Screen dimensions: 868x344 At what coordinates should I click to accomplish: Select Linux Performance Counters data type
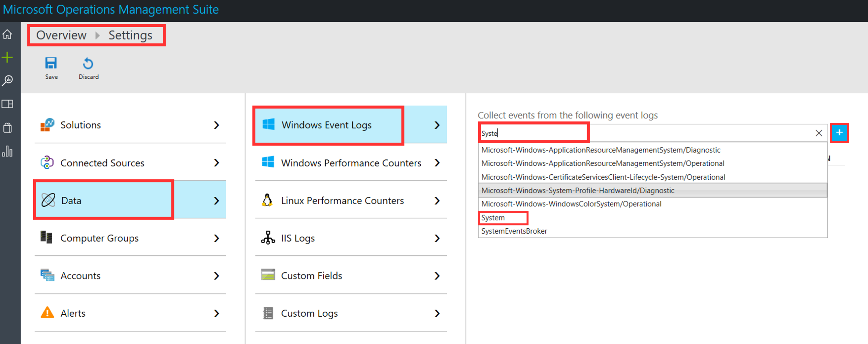tap(351, 200)
